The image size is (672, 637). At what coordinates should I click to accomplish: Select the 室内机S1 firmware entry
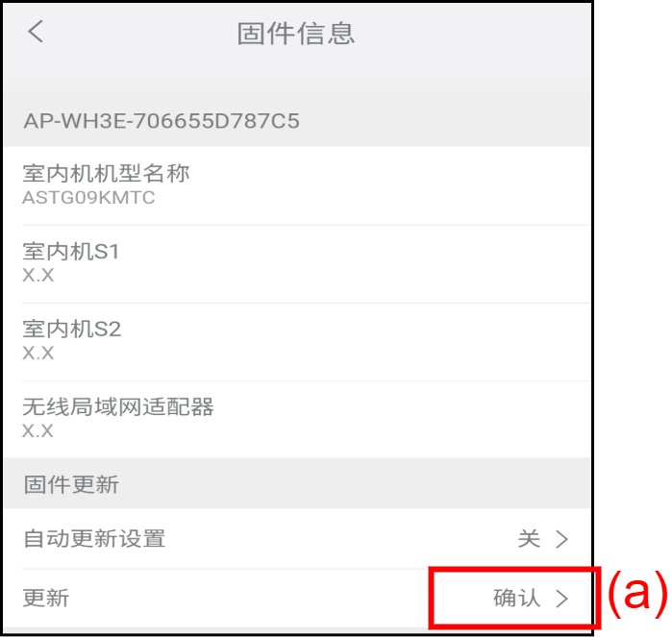pyautogui.click(x=297, y=264)
